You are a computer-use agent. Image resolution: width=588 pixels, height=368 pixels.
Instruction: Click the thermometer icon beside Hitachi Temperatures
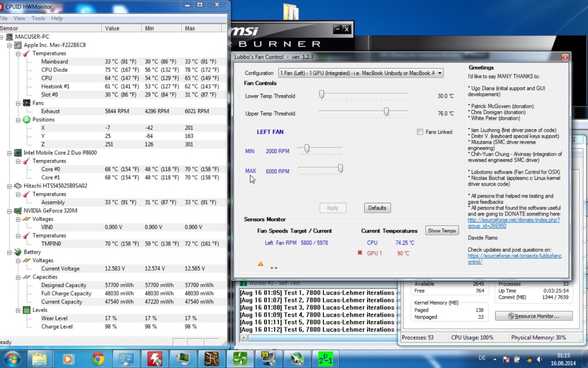[26, 194]
